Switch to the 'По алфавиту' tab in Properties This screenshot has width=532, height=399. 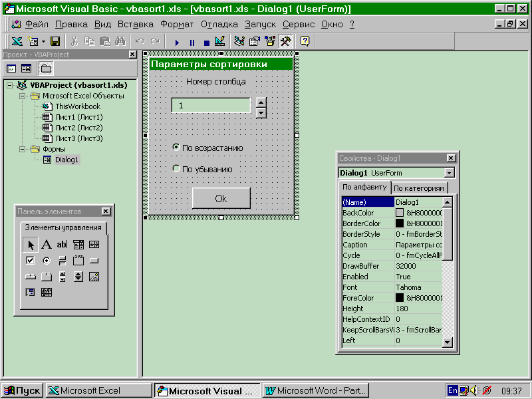click(x=364, y=187)
